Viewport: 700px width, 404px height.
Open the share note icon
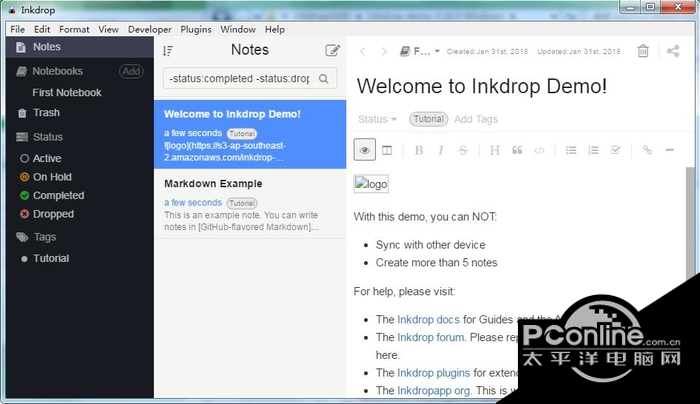pos(673,51)
